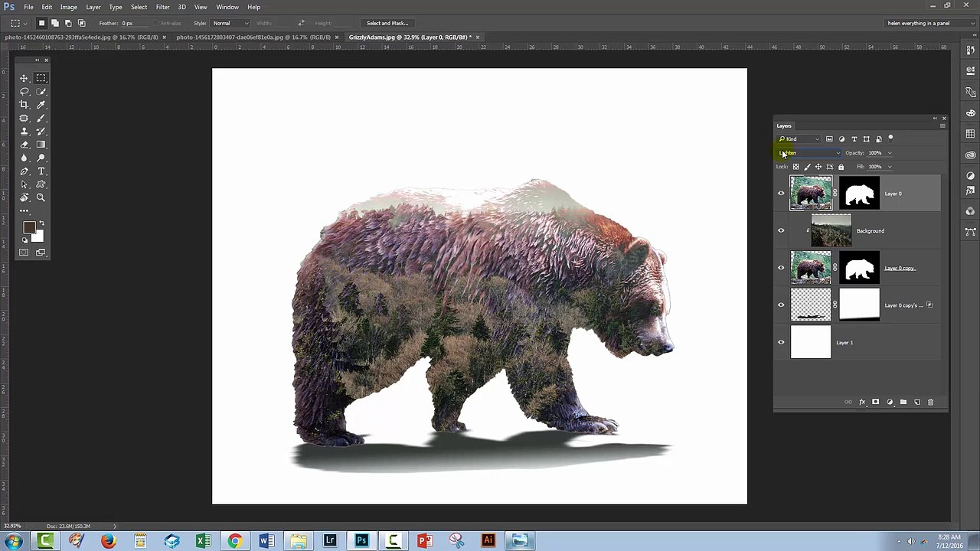Select the Eyedropper tool
980x551 pixels.
41,105
